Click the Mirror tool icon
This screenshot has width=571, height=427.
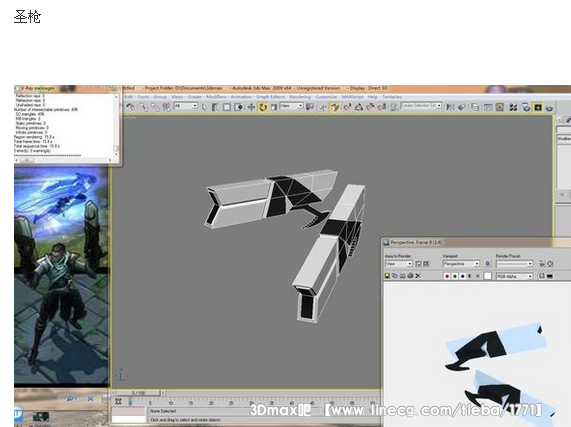(450, 107)
